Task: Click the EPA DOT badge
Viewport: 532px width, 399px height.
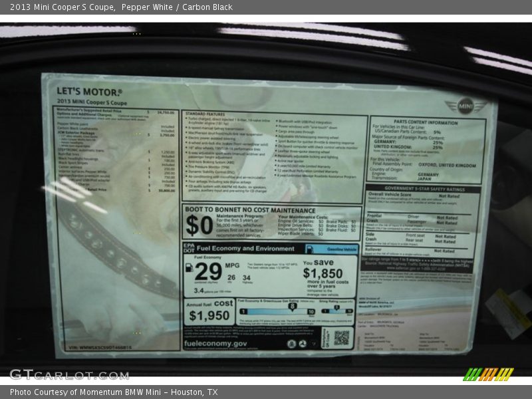Action: (x=189, y=248)
